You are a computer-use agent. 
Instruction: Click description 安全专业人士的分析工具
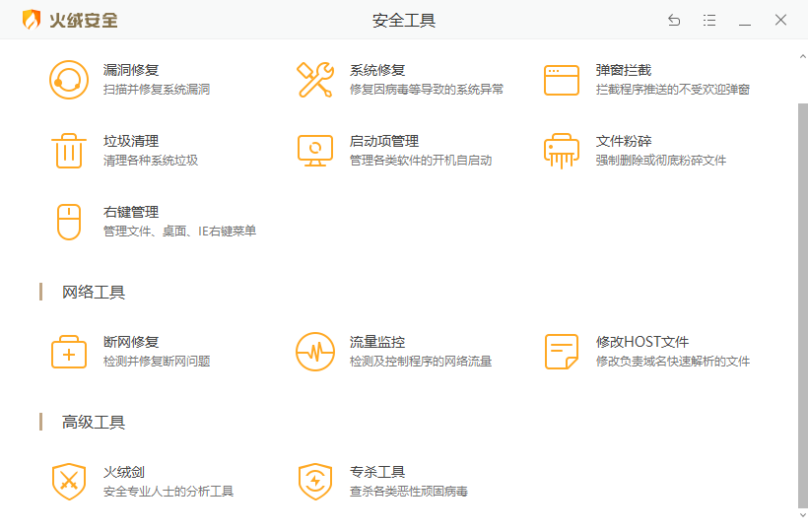click(x=168, y=492)
